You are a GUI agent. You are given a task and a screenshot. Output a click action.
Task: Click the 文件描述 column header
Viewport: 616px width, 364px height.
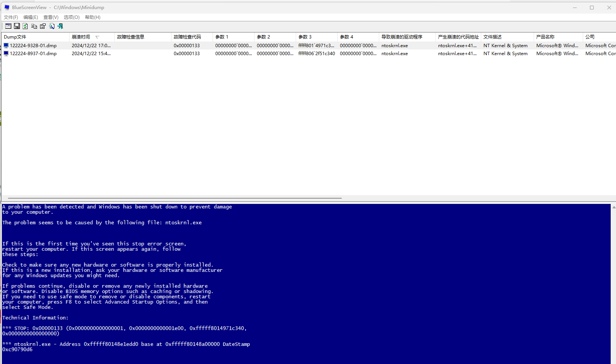click(492, 37)
